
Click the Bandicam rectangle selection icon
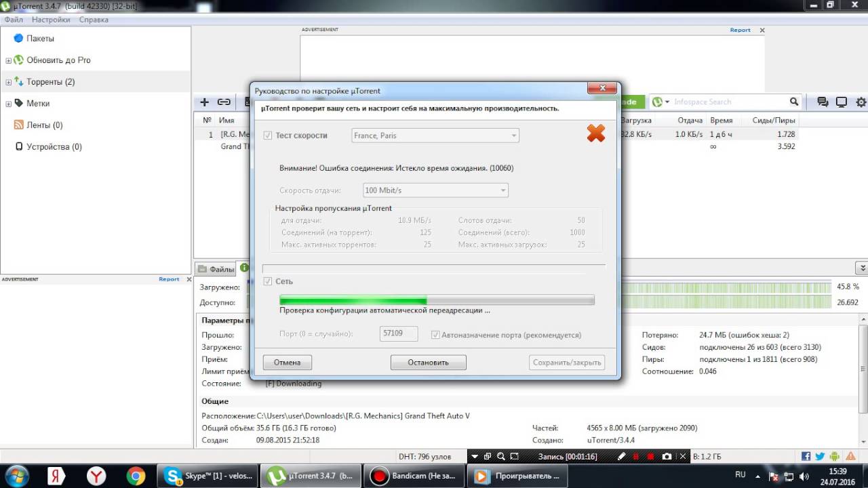click(515, 457)
